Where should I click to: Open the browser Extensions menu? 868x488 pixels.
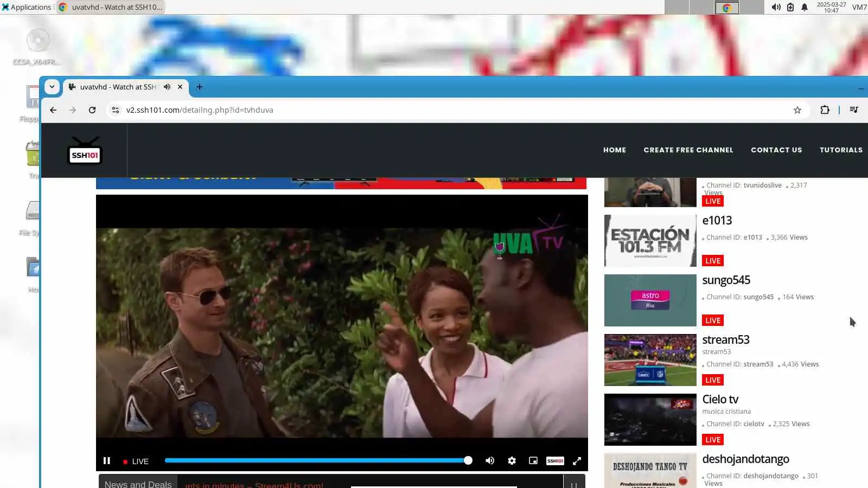click(825, 110)
